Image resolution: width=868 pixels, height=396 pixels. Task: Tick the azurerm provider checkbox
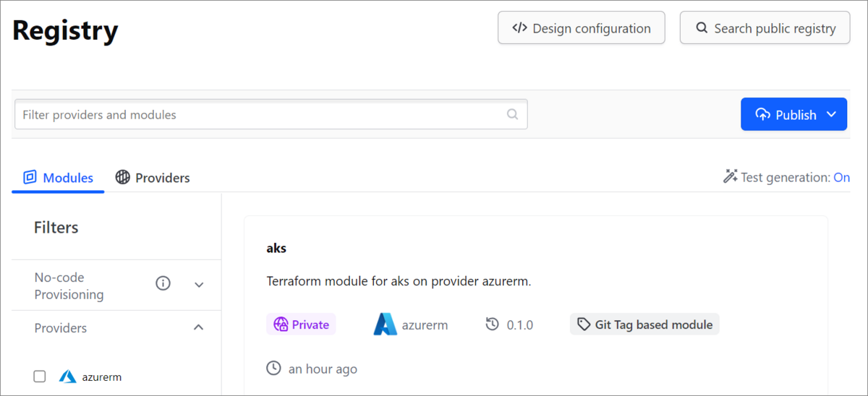[40, 376]
